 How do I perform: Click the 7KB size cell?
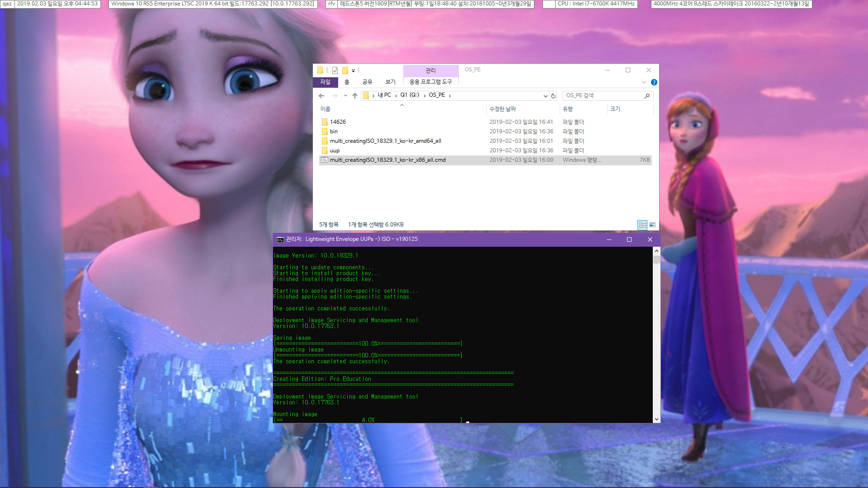pyautogui.click(x=645, y=160)
